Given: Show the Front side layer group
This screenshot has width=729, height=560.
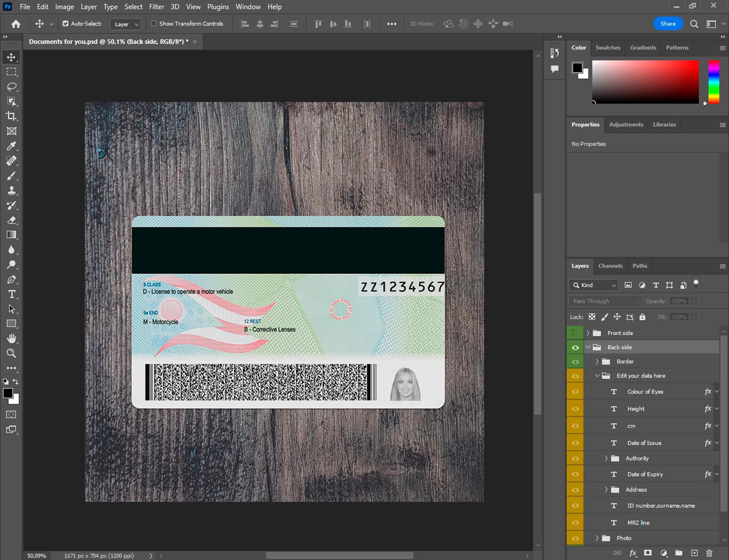Looking at the screenshot, I should point(575,333).
